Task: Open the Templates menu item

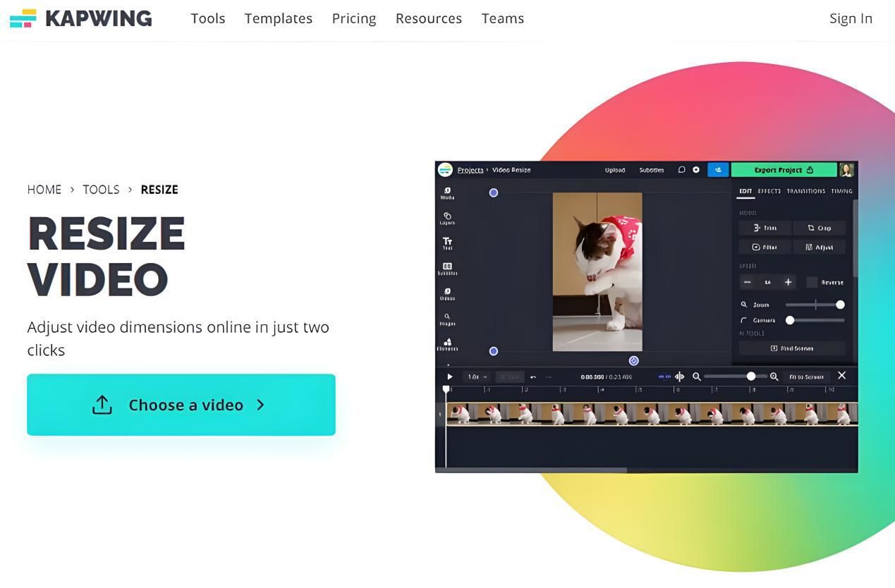Action: (x=279, y=19)
